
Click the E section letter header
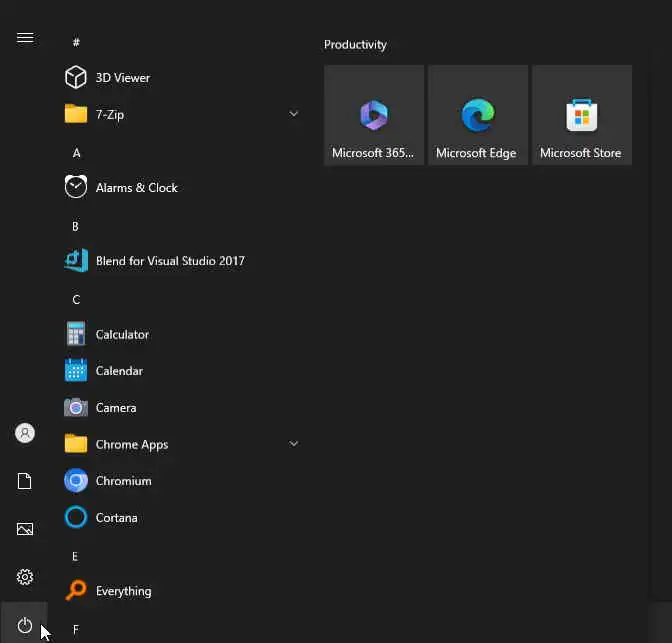pyautogui.click(x=75, y=556)
